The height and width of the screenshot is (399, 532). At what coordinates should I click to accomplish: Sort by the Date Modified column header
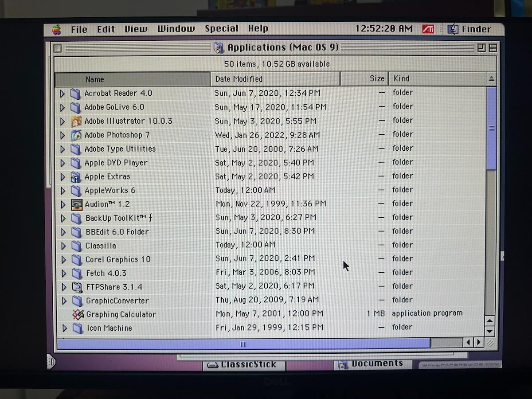tap(275, 79)
